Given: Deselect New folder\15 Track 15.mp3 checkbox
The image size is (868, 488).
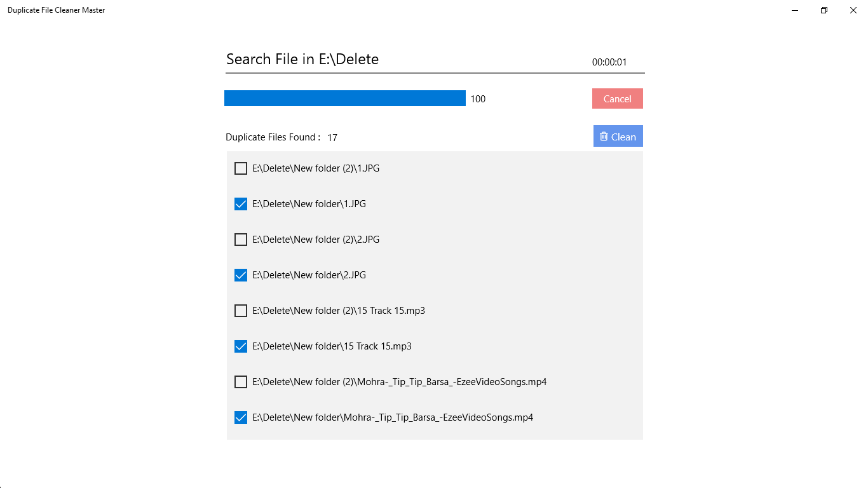Looking at the screenshot, I should [241, 346].
